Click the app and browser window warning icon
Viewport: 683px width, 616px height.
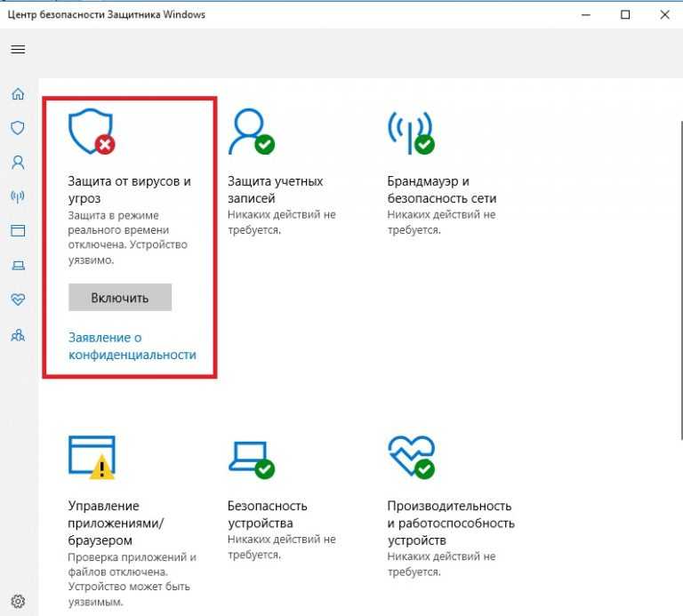(x=92, y=457)
